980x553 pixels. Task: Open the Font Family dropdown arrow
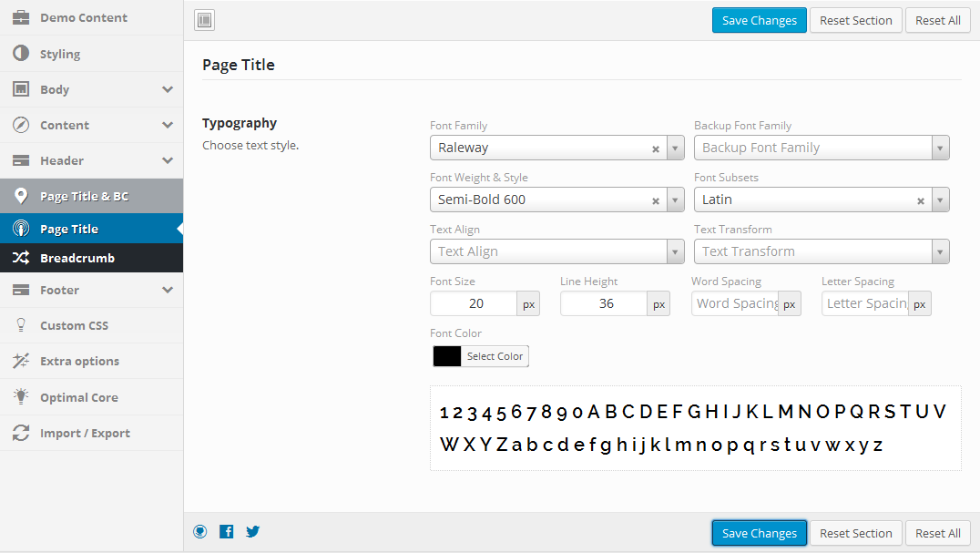pyautogui.click(x=675, y=148)
